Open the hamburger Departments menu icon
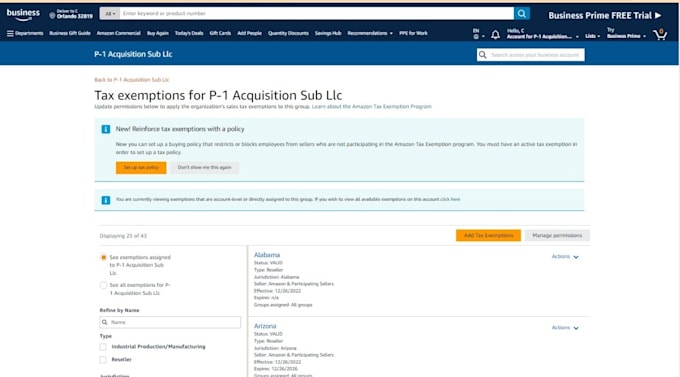Image resolution: width=680 pixels, height=377 pixels. click(x=10, y=33)
